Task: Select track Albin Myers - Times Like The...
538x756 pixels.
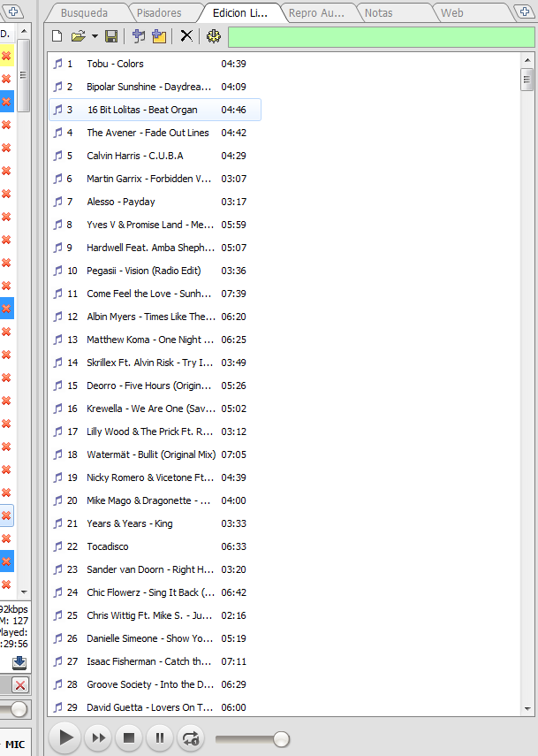Action: pos(155,317)
